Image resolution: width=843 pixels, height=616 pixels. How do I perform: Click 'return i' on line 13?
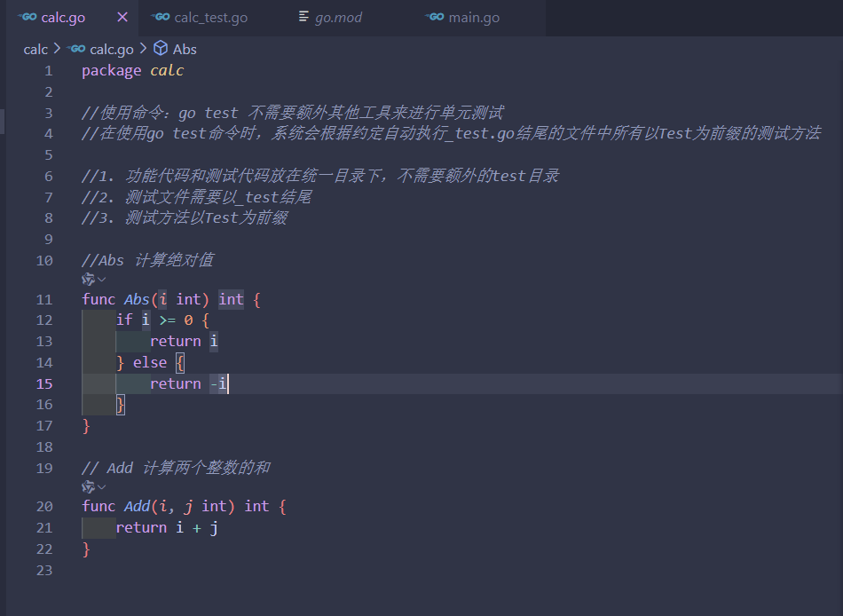click(x=184, y=342)
